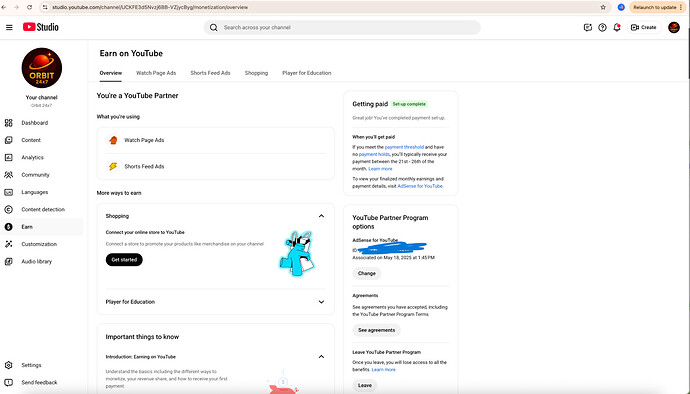Image resolution: width=690 pixels, height=394 pixels.
Task: Collapse the Shopping section chevron
Action: tap(321, 216)
